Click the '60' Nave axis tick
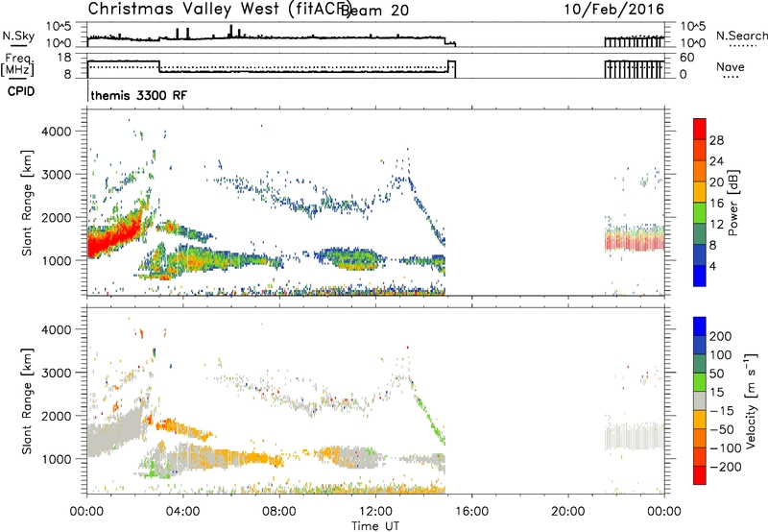Image resolution: width=768 pixels, height=532 pixels. coord(686,58)
